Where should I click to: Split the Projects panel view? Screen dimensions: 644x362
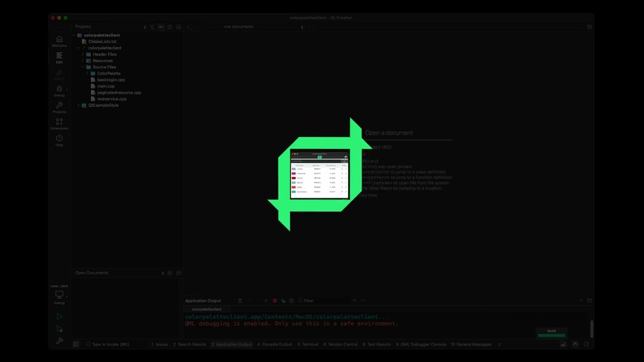tap(170, 27)
